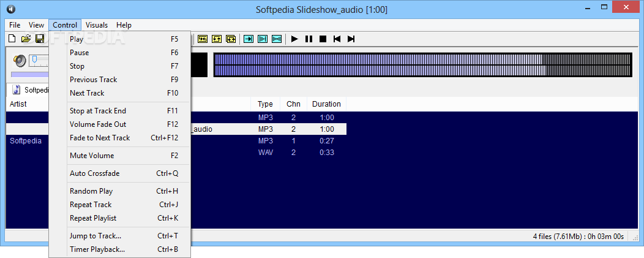This screenshot has width=644, height=258.
Task: Open the Visuals menu
Action: coord(97,25)
